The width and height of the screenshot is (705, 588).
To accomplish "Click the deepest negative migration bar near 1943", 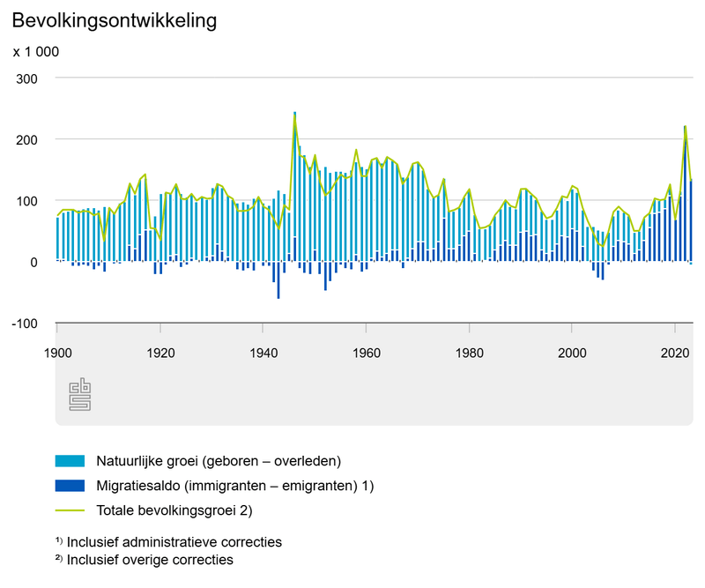I will [x=278, y=279].
